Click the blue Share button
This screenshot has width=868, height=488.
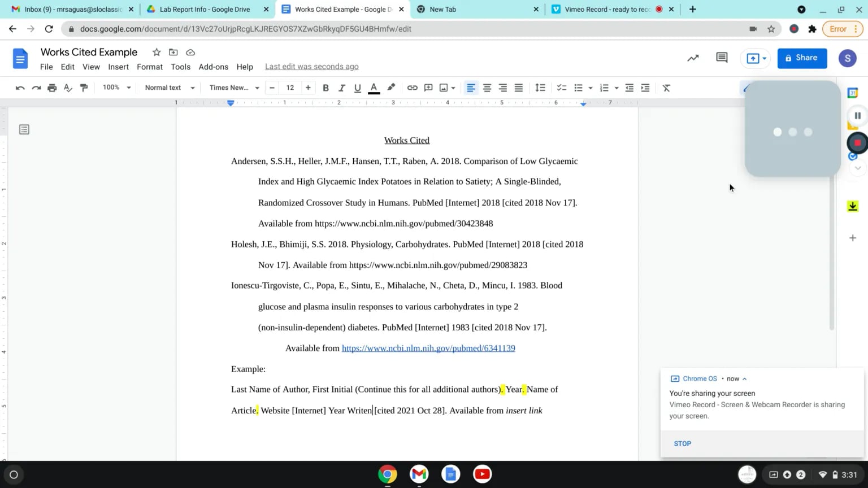(802, 58)
